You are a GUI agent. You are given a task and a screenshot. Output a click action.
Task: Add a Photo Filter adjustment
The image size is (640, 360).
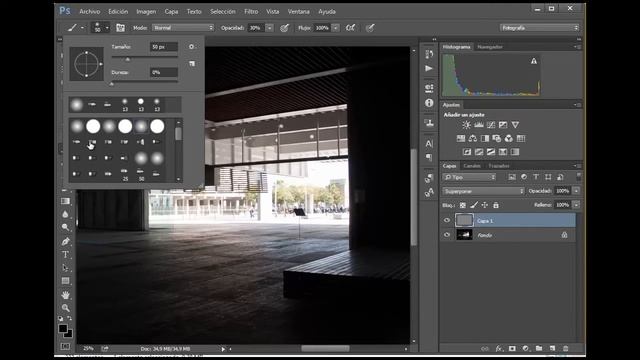tap(497, 138)
